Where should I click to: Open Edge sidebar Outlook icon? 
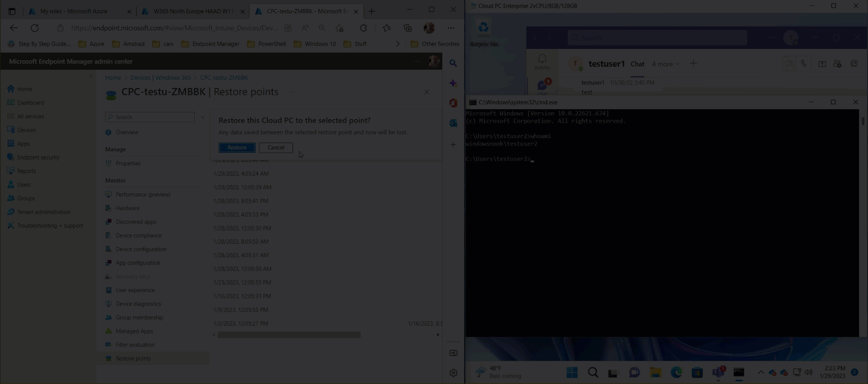453,123
